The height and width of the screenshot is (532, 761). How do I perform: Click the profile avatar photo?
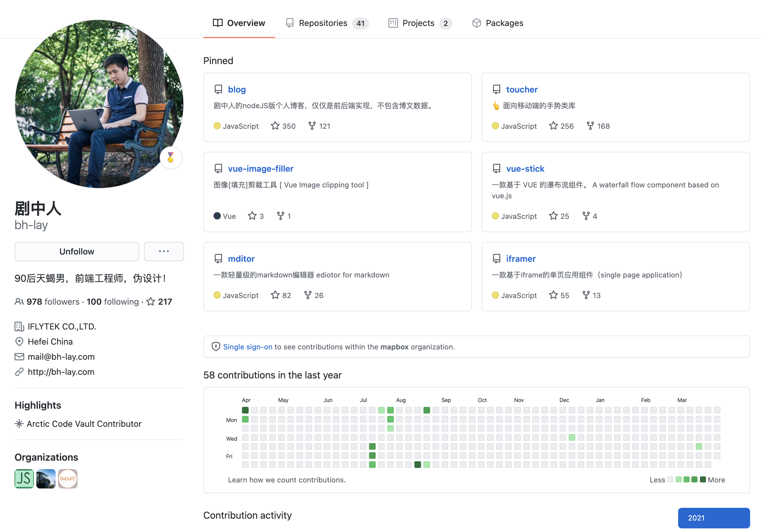(99, 104)
